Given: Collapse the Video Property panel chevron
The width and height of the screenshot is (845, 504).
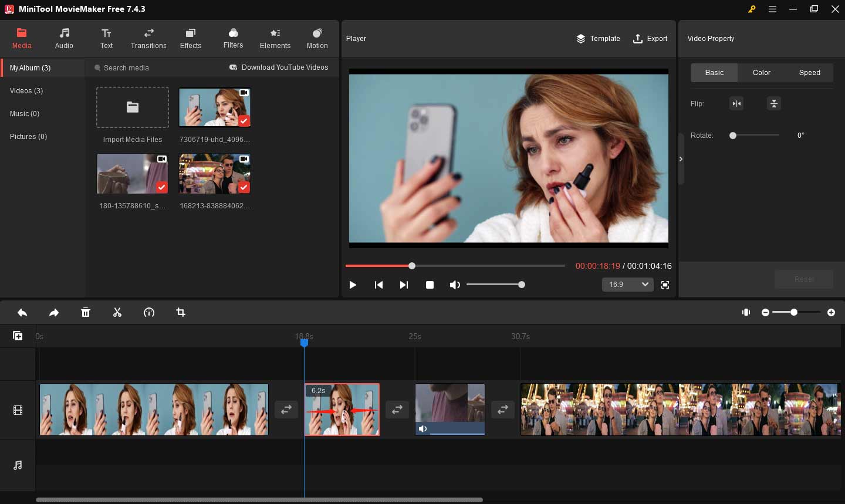Looking at the screenshot, I should click(681, 158).
